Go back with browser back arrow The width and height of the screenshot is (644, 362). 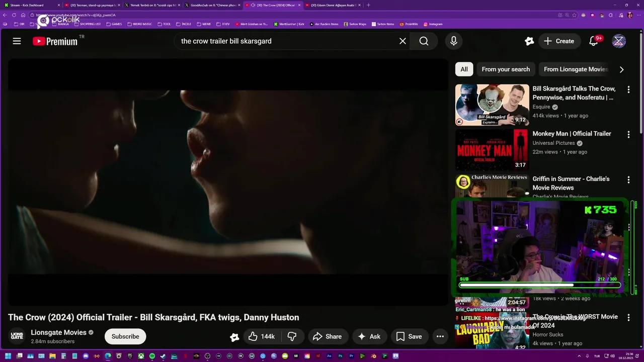tap(5, 15)
